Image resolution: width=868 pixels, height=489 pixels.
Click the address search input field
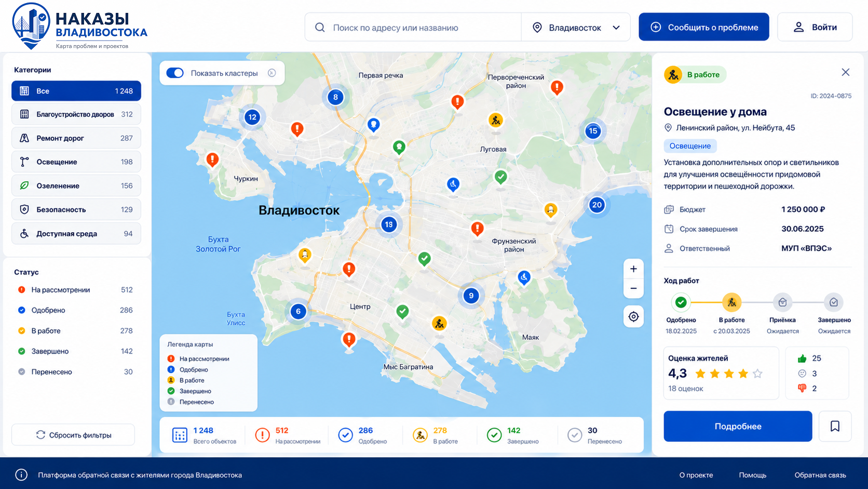(x=413, y=28)
